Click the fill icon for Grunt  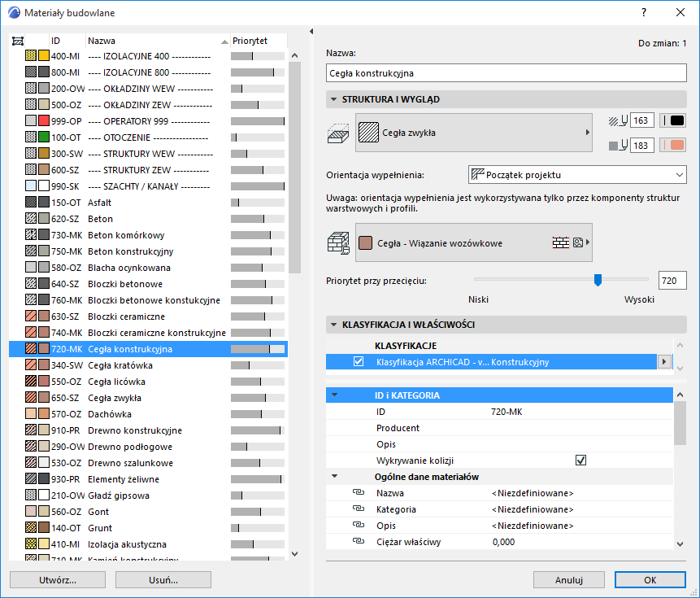tap(31, 528)
